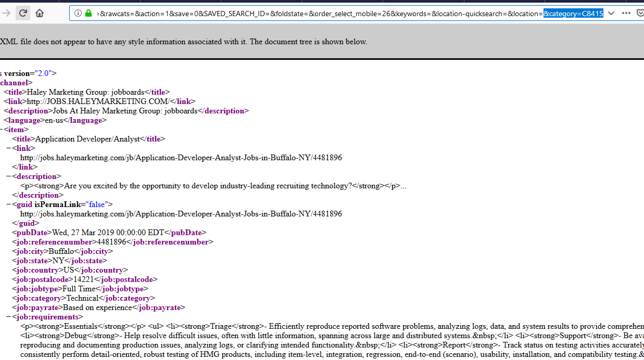Open the page actions three-dot menu
Viewport: 644px width, 360px height.
coord(626,13)
